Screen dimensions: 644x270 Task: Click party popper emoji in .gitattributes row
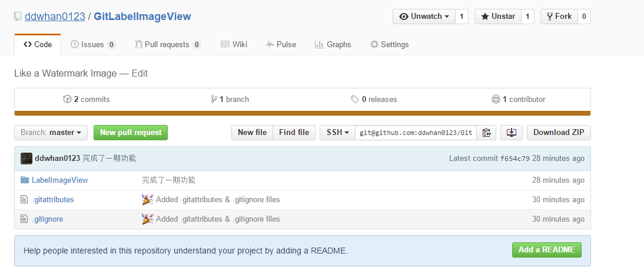[x=147, y=200]
